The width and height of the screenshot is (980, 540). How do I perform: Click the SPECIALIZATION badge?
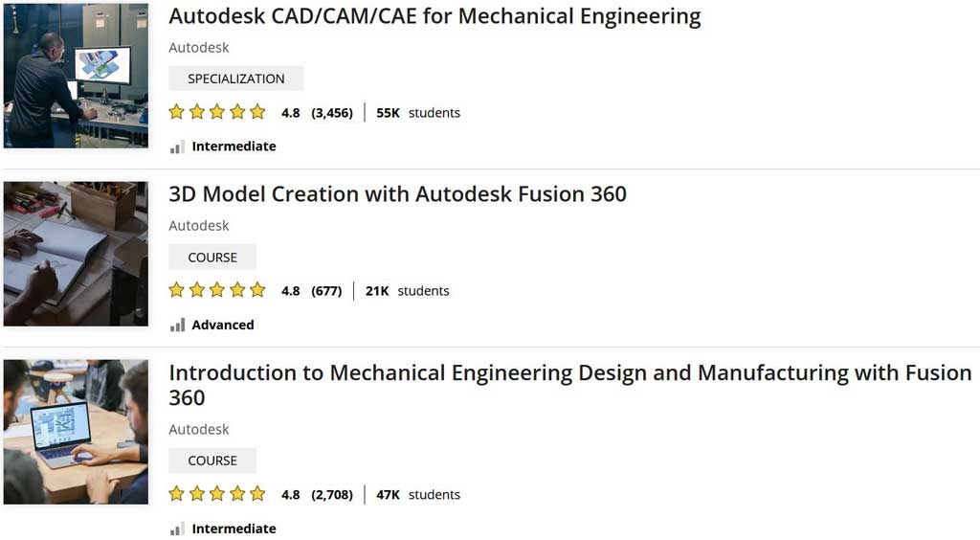(235, 79)
